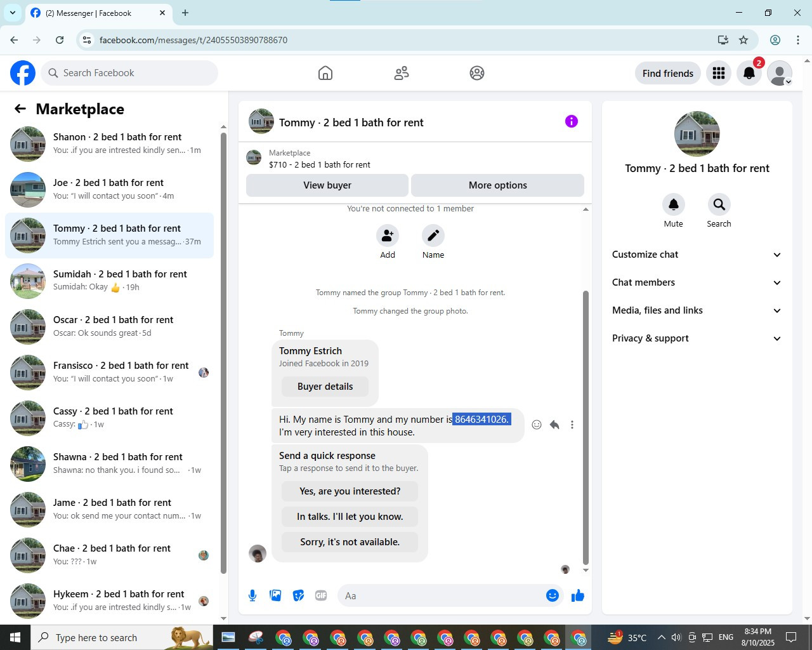Open conversation information purple icon
812x650 pixels.
572,121
